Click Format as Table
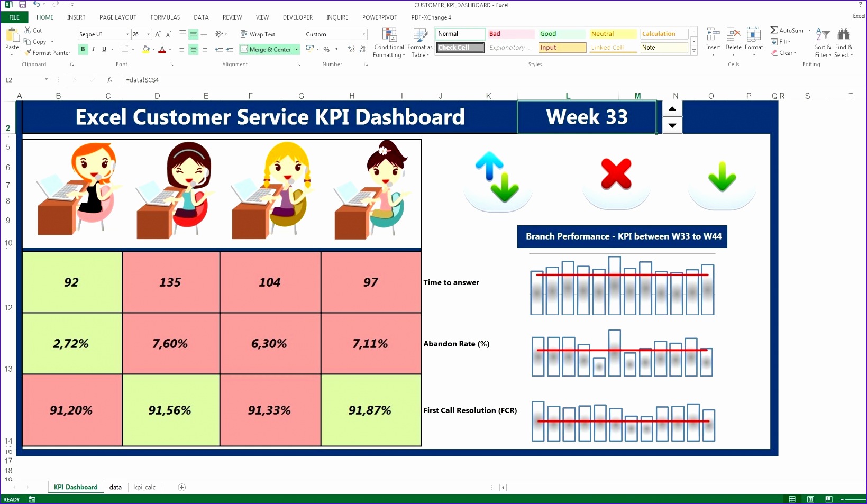 coord(420,42)
